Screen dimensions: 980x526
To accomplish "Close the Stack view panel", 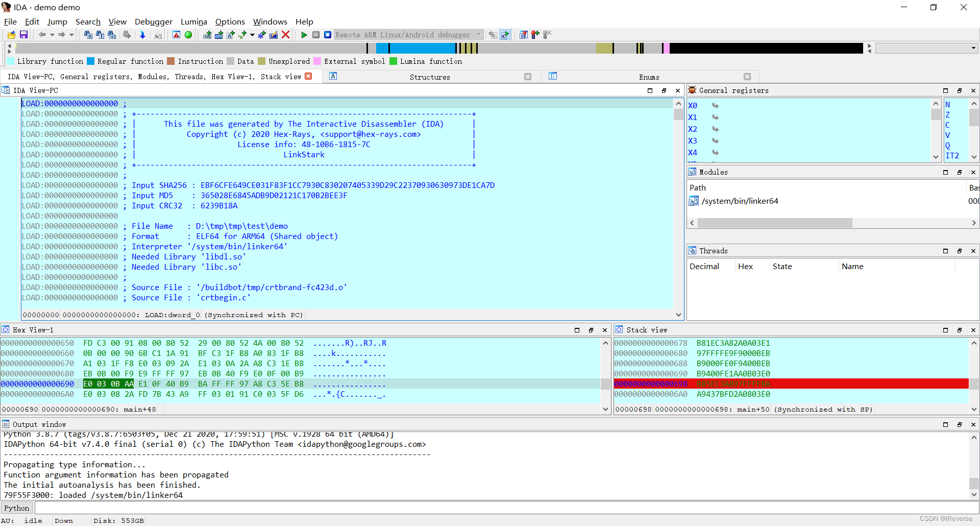I will point(973,330).
